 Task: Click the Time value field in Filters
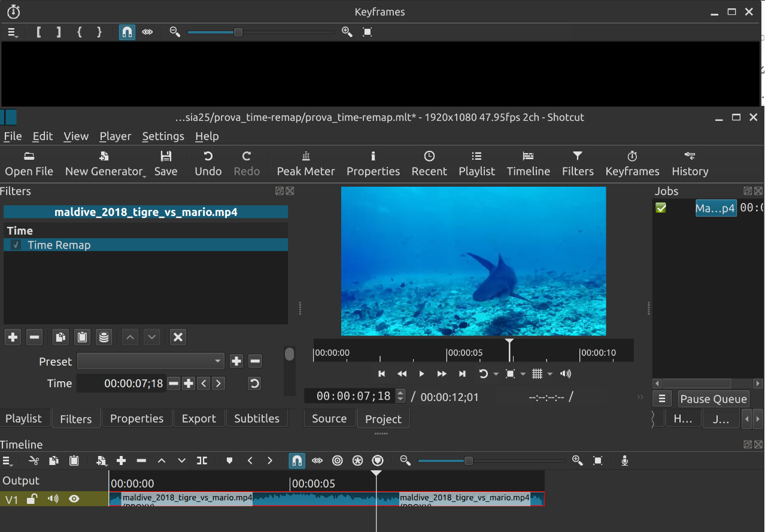[x=120, y=384]
